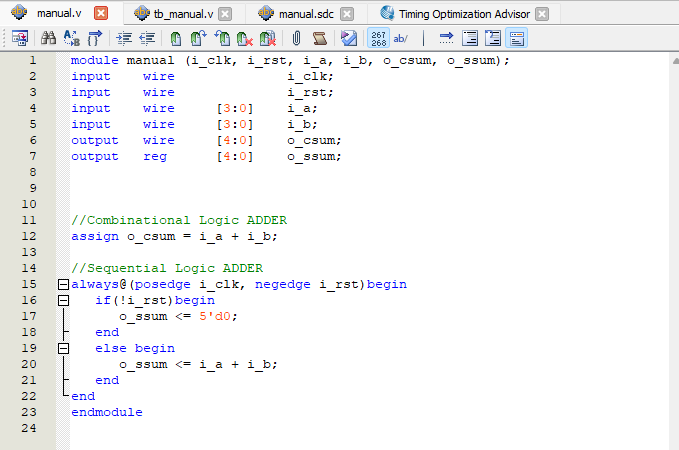
Task: Collapse the if block at line 16
Action: click(x=63, y=300)
